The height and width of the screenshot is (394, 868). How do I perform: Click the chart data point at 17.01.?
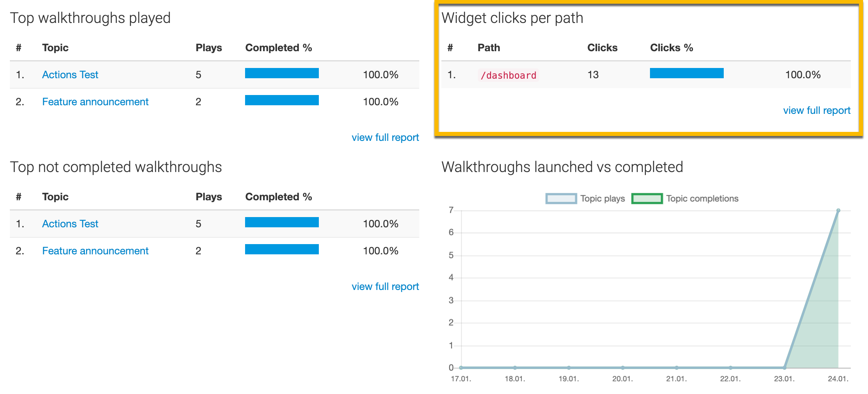coord(461,367)
